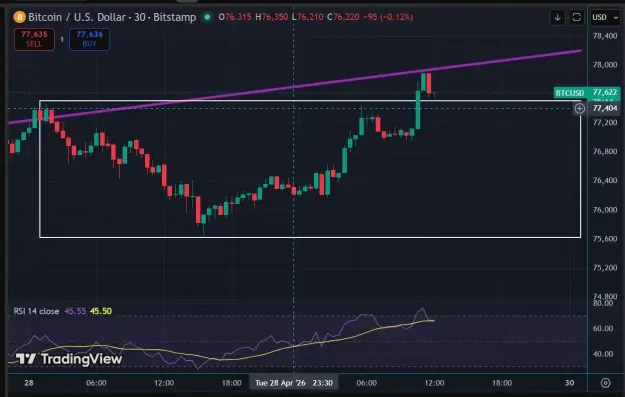Click the TradingView logo
The width and height of the screenshot is (625, 397).
[69, 359]
